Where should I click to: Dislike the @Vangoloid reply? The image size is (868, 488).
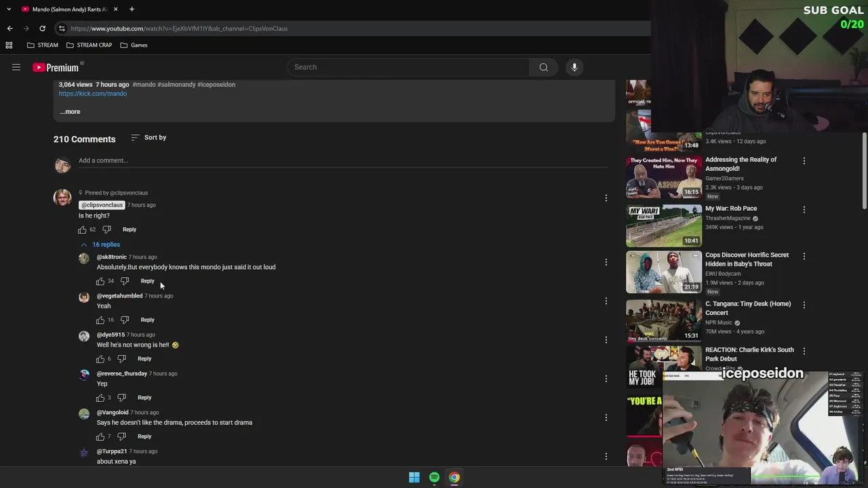pos(121,436)
